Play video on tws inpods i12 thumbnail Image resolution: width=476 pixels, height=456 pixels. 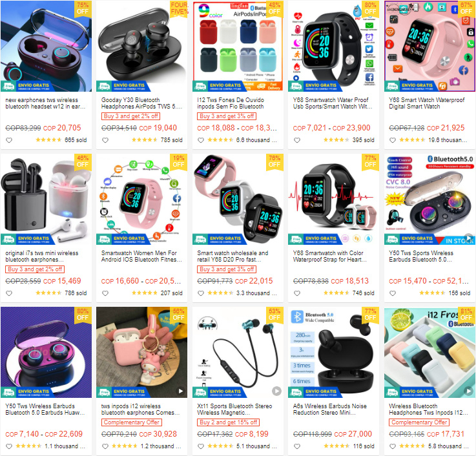coord(181,391)
